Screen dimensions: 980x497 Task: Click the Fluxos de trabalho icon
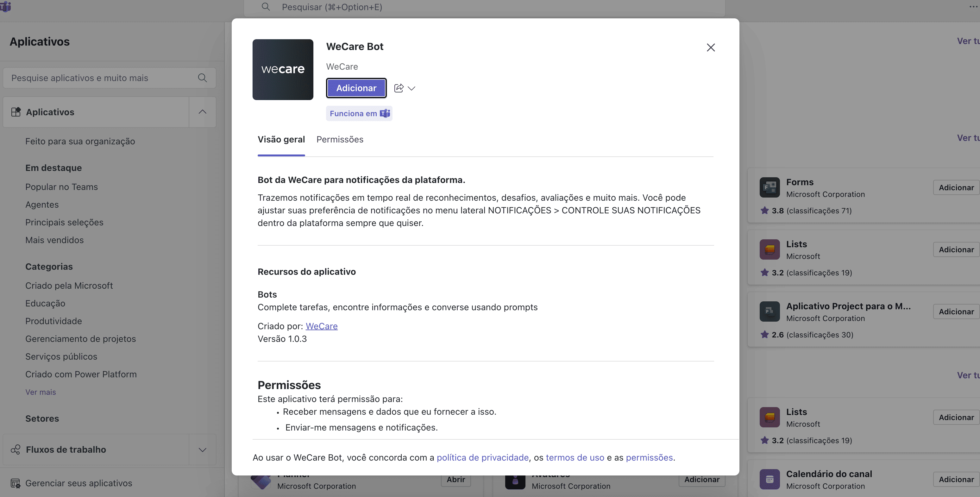15,450
